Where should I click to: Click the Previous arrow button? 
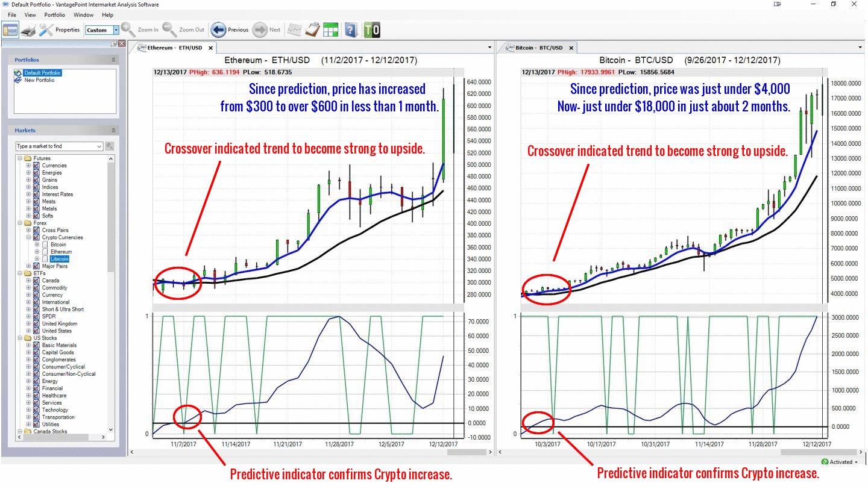[x=218, y=30]
